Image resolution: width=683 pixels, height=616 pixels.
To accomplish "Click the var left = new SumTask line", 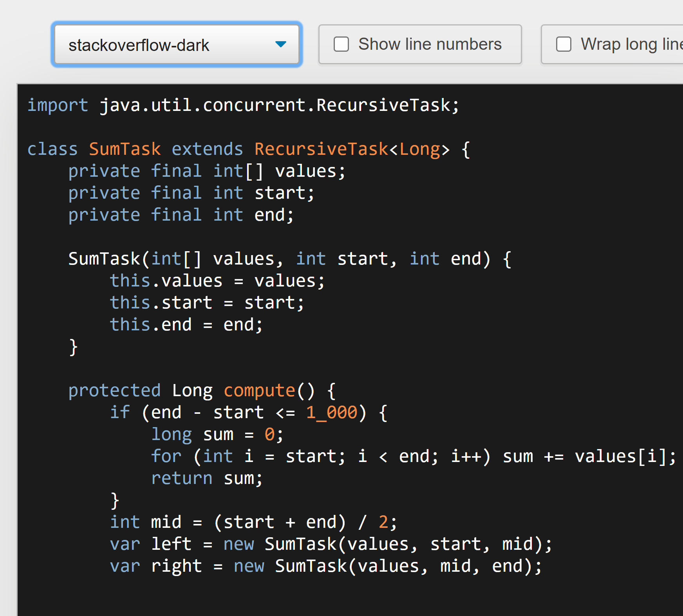I will point(331,544).
